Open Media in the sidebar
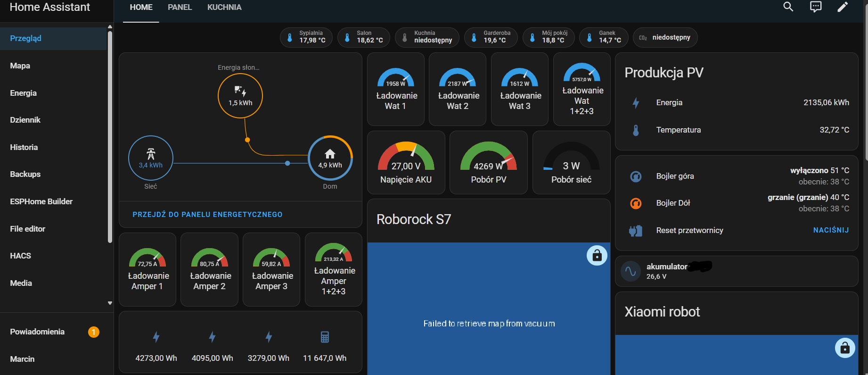Viewport: 868px width, 375px height. (53, 283)
